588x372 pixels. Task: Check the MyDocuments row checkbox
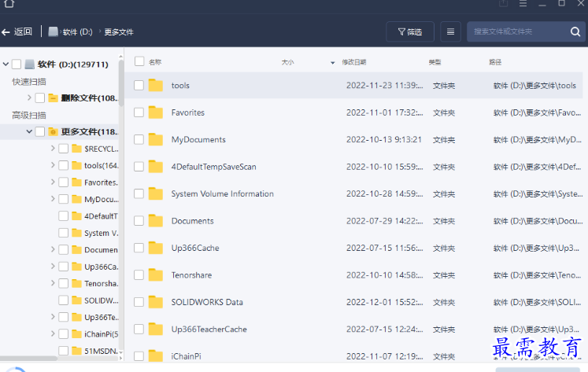tap(139, 140)
